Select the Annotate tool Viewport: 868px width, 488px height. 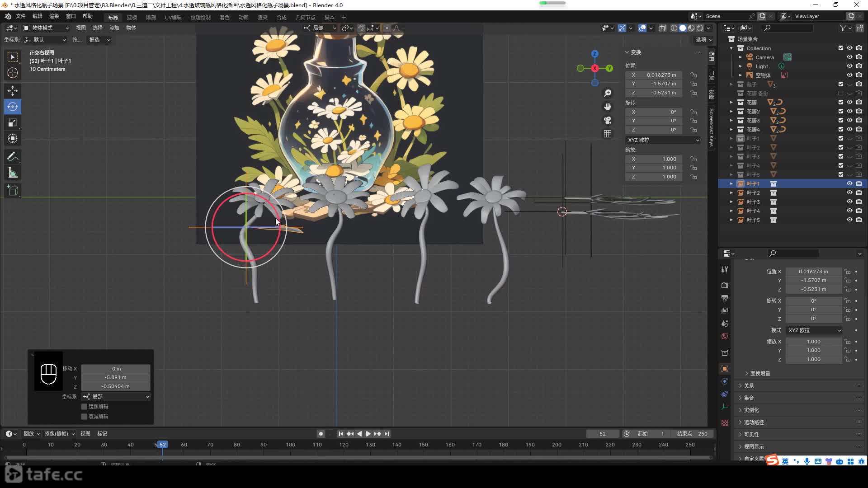(x=13, y=157)
